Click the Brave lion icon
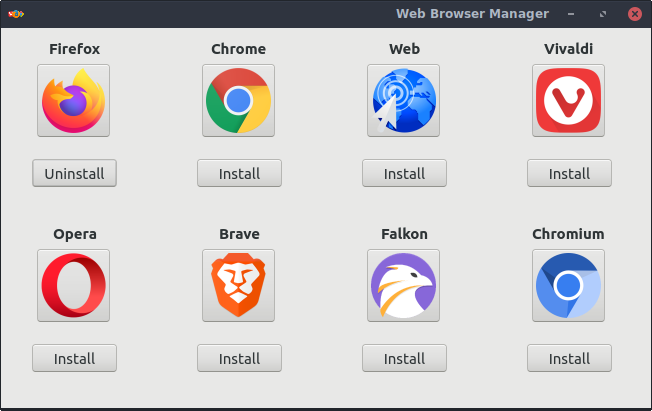The width and height of the screenshot is (652, 411). pos(238,285)
